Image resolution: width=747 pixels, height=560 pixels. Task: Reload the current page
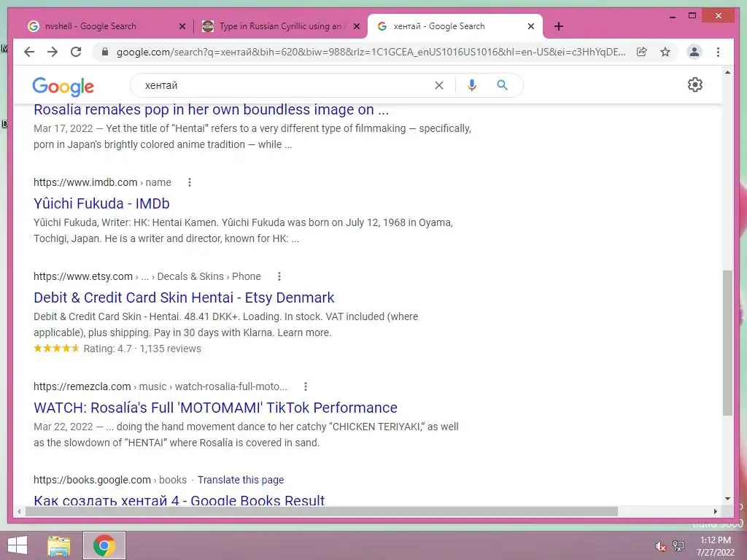click(x=76, y=52)
